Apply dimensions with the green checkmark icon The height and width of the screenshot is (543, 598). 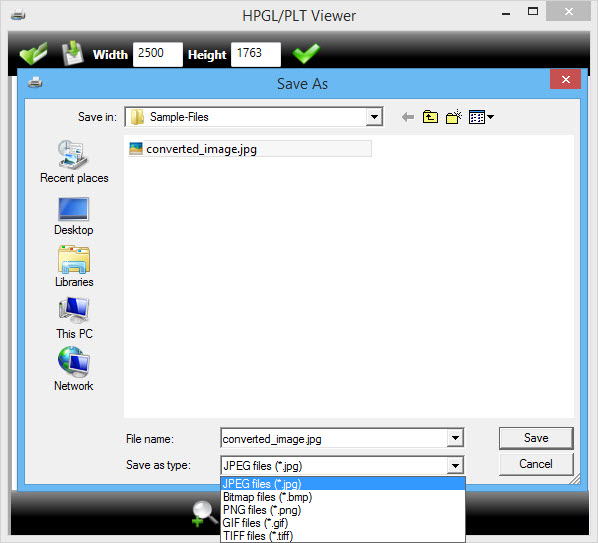tap(306, 53)
